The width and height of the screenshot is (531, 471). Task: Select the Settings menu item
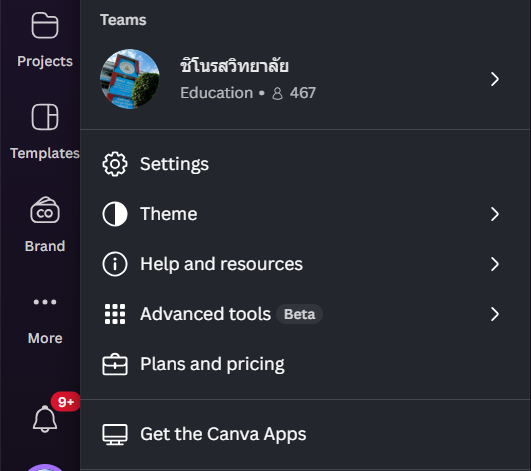point(305,164)
